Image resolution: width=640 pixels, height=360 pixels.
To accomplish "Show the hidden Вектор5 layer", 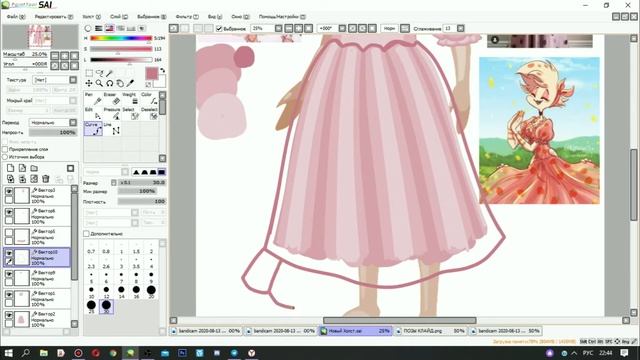I will (9, 232).
